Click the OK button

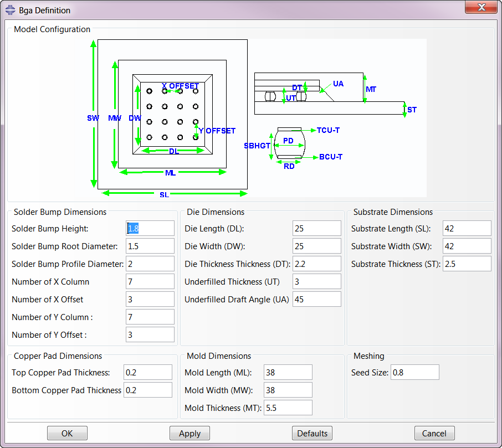[67, 434]
